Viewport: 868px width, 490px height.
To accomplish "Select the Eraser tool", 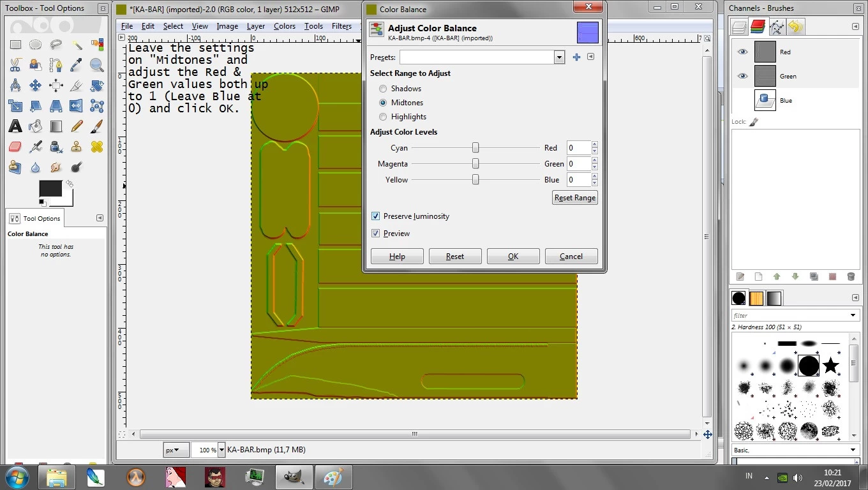I will (x=15, y=147).
